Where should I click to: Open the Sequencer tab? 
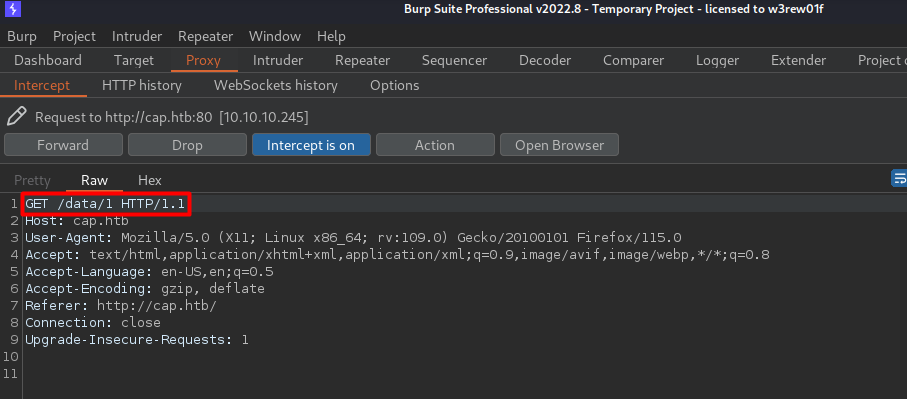click(x=454, y=61)
